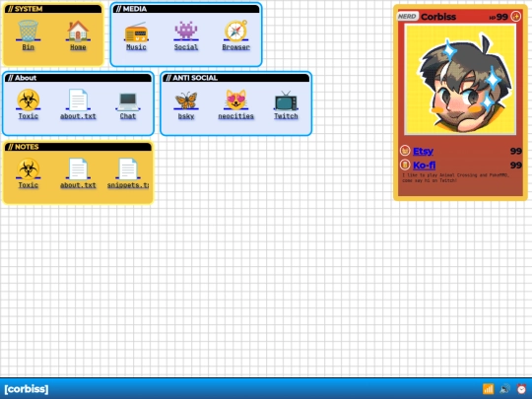Screen dimensions: 532x399
Task: Follow the Ko-fi link
Action: pos(424,166)
